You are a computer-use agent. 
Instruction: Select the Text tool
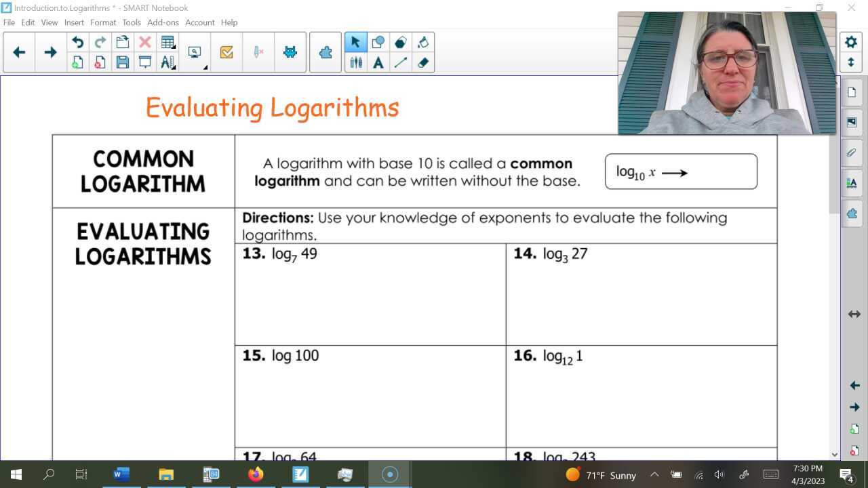coord(378,62)
